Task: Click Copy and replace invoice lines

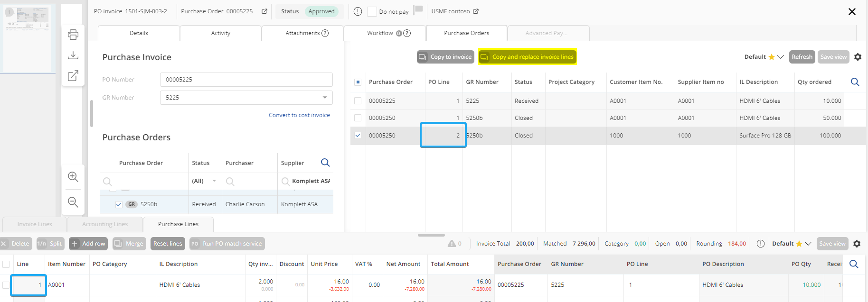Action: [x=528, y=57]
